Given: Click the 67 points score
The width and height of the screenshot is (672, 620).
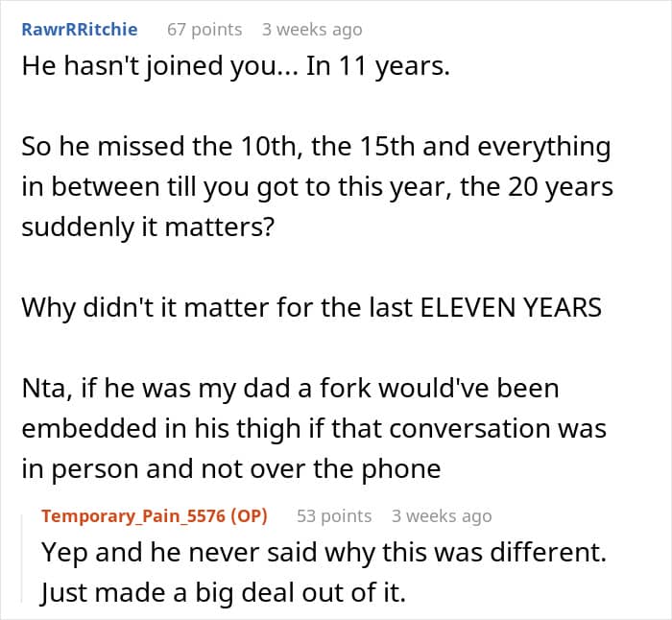Looking at the screenshot, I should click(204, 30).
